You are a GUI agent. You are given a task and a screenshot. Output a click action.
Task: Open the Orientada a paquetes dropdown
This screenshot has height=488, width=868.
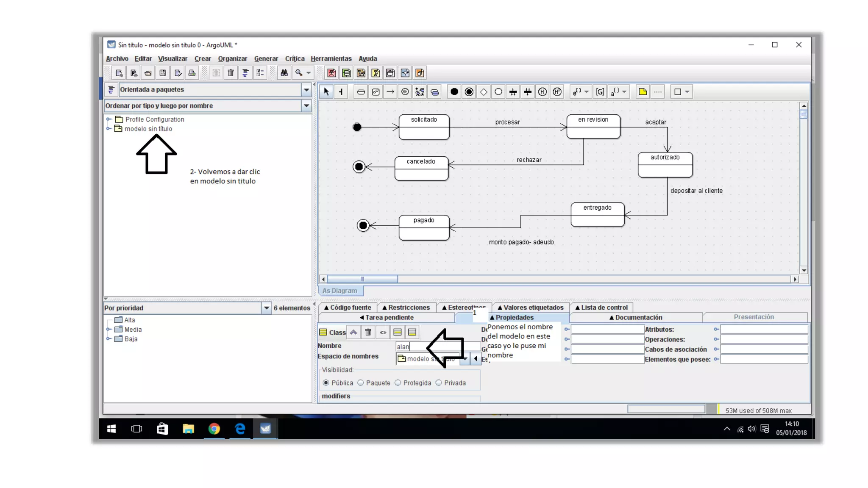(x=306, y=89)
